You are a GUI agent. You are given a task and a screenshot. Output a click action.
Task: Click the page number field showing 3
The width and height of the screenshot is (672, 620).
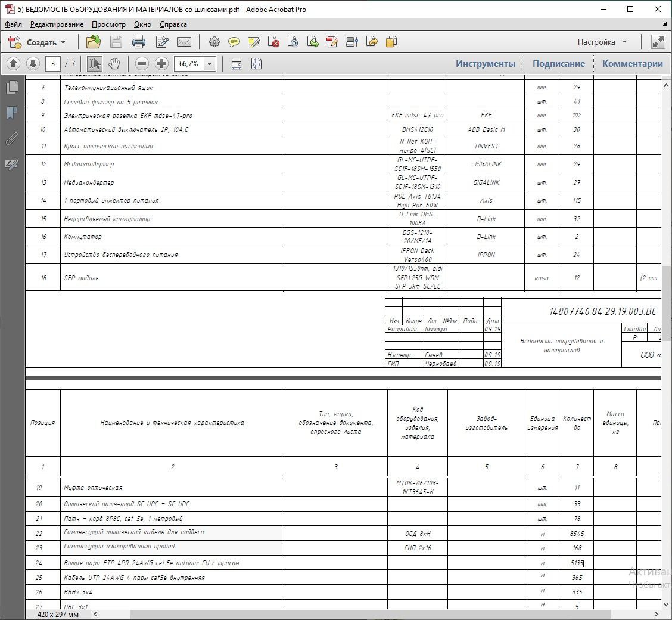point(53,64)
